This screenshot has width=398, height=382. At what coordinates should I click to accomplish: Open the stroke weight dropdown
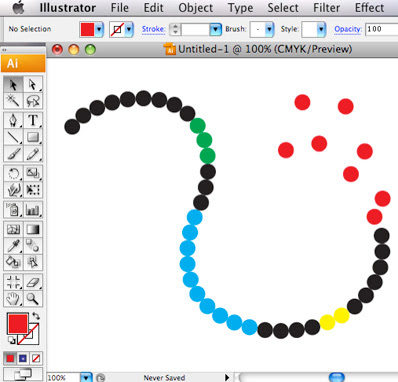215,30
